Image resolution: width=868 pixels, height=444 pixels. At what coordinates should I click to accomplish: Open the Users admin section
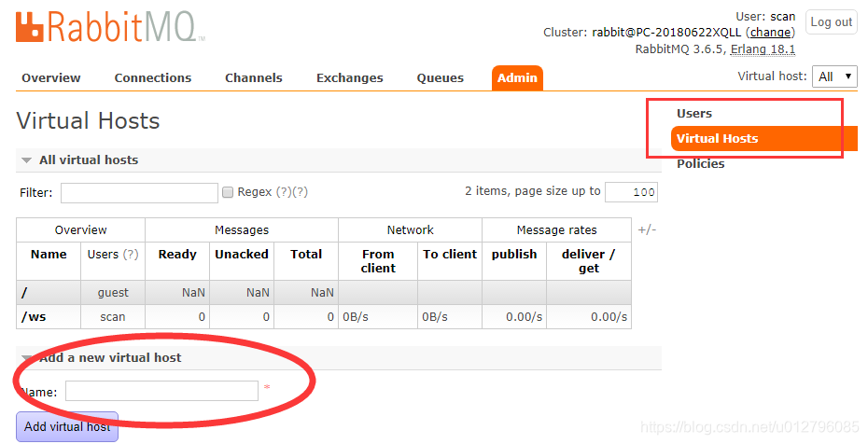coord(694,114)
